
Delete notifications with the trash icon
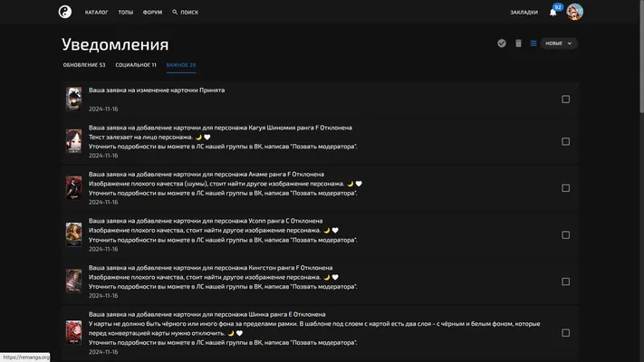tap(518, 43)
